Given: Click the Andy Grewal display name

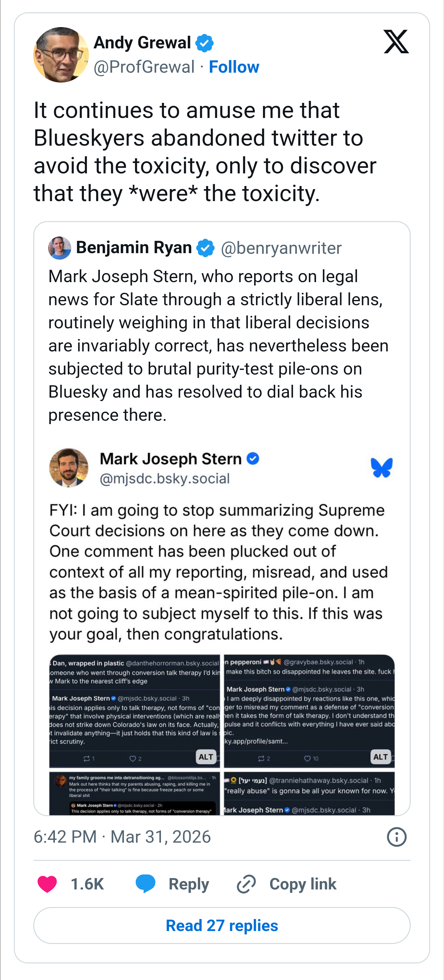Looking at the screenshot, I should [142, 43].
